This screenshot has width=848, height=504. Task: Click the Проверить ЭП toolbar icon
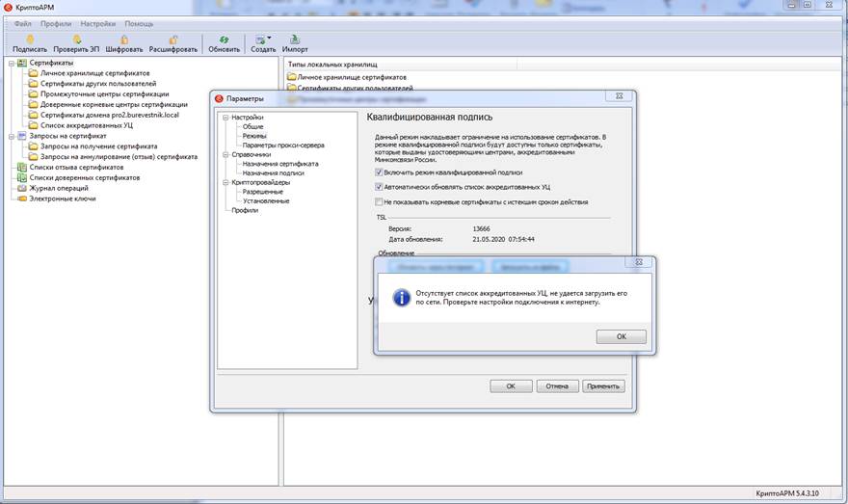click(x=76, y=40)
